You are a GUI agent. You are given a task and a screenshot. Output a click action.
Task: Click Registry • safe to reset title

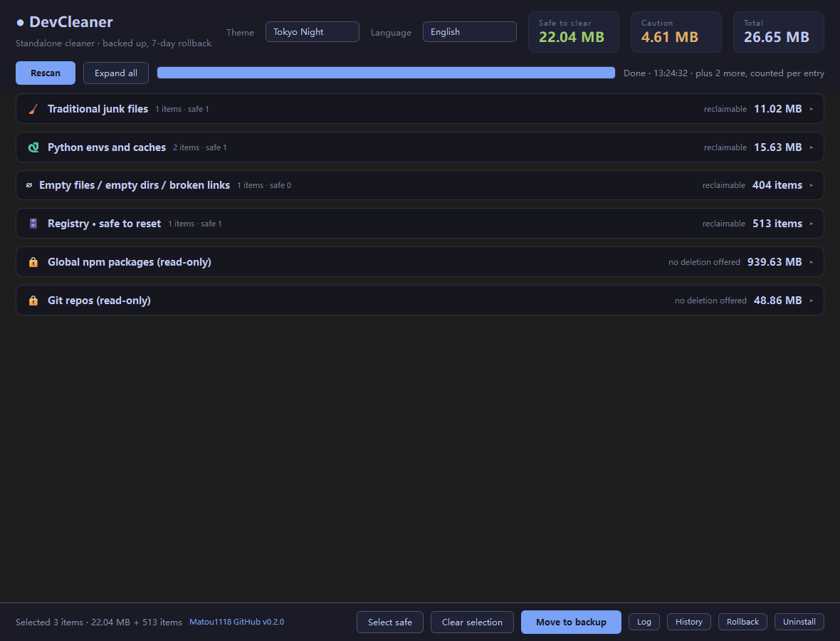click(104, 224)
